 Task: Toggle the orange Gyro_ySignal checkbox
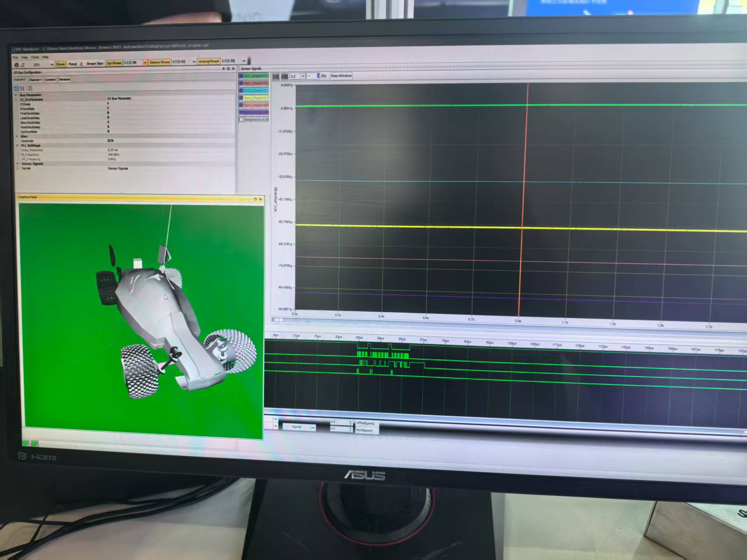[241, 105]
